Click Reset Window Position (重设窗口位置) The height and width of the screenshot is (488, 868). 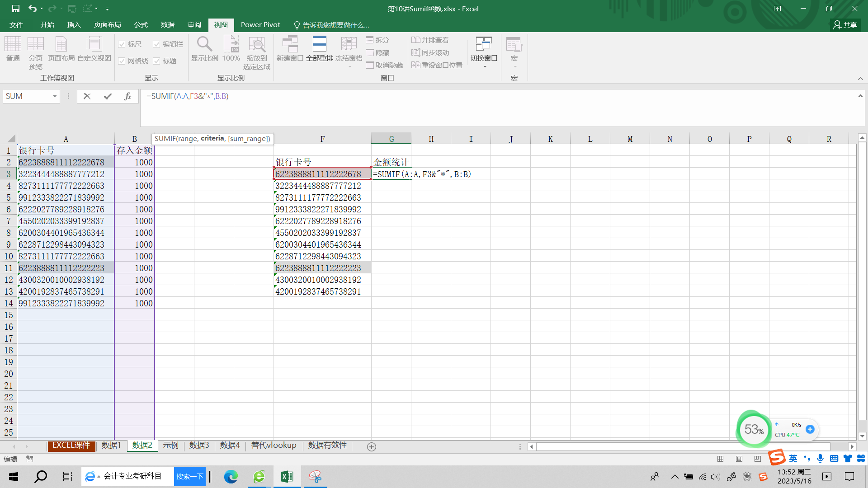tap(437, 65)
